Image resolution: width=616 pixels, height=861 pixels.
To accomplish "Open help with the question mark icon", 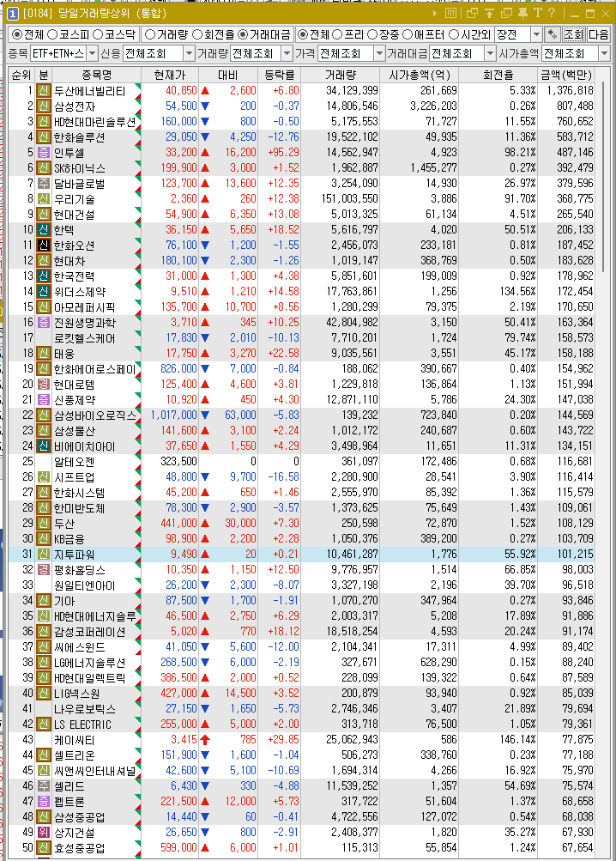I will tap(552, 13).
